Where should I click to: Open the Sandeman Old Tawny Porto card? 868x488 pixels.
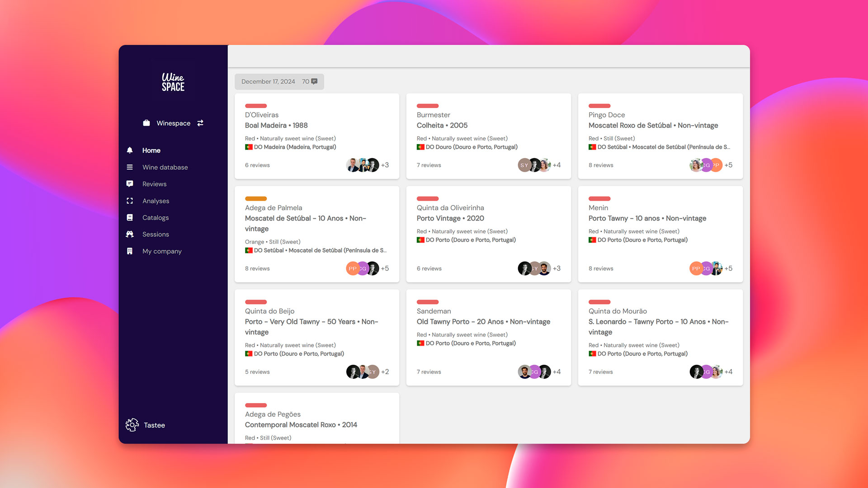[x=483, y=322]
